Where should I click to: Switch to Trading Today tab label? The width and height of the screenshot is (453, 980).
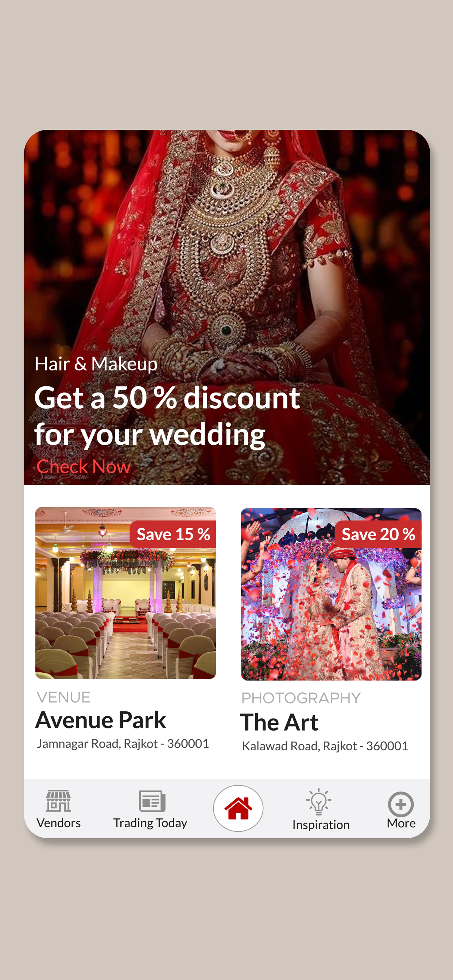tap(150, 823)
